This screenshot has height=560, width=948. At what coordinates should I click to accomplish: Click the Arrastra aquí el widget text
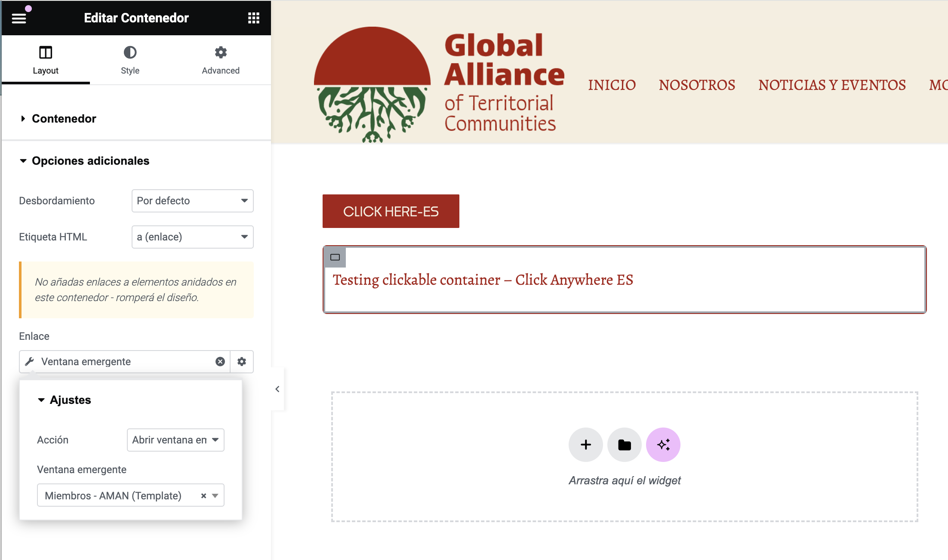pyautogui.click(x=625, y=480)
